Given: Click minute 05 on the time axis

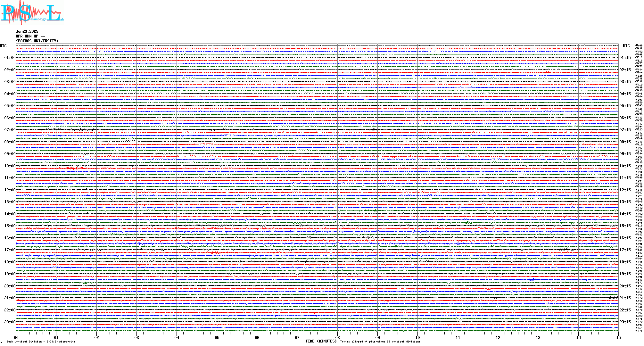Looking at the screenshot, I should tap(217, 337).
